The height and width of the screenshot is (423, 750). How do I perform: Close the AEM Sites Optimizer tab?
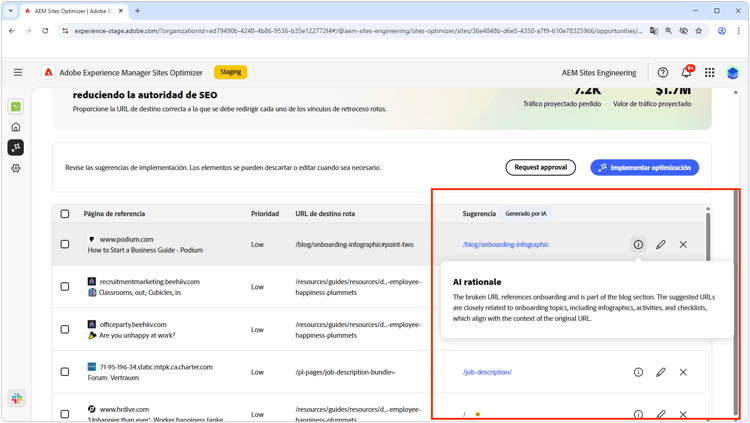[121, 11]
